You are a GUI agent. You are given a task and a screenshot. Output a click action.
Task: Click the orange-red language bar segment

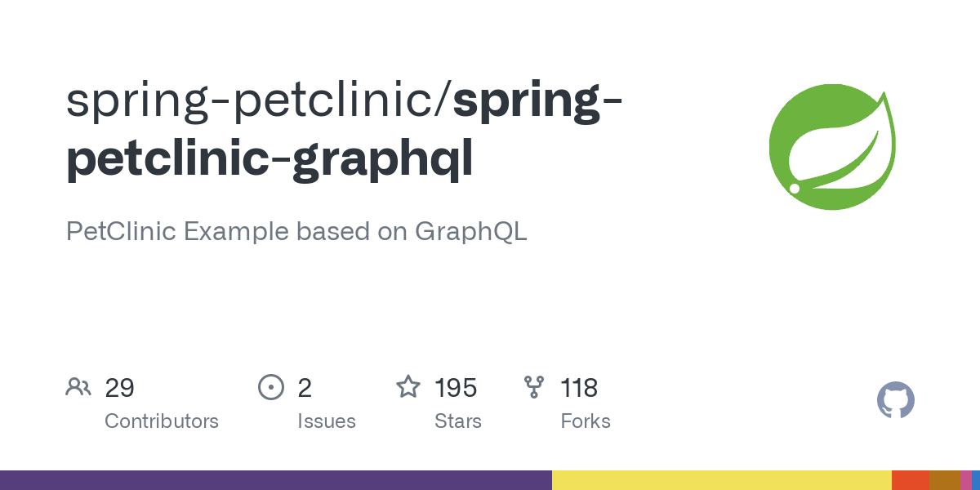(911, 480)
